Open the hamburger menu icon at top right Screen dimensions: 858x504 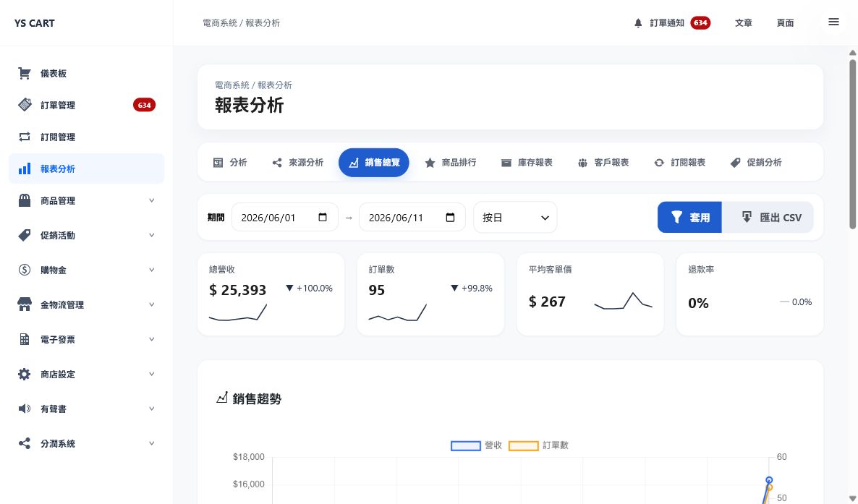[833, 22]
